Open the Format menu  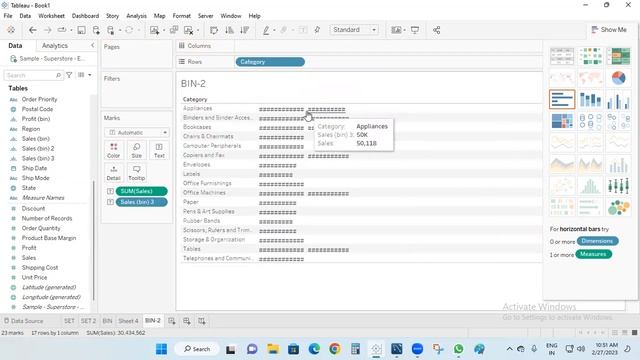[x=182, y=16]
